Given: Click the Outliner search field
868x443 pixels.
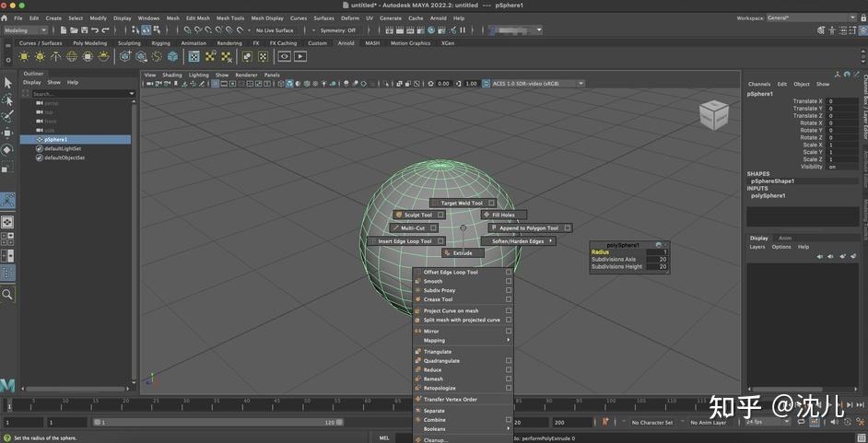Looking at the screenshot, I should pos(83,94).
